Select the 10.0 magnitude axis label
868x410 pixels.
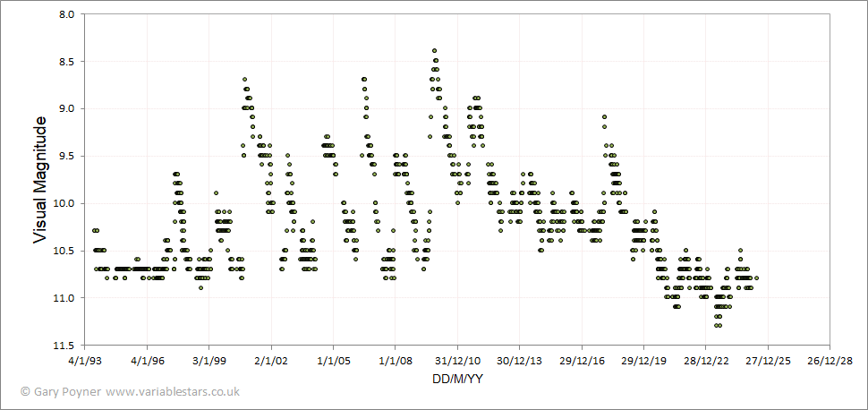pyautogui.click(x=65, y=203)
